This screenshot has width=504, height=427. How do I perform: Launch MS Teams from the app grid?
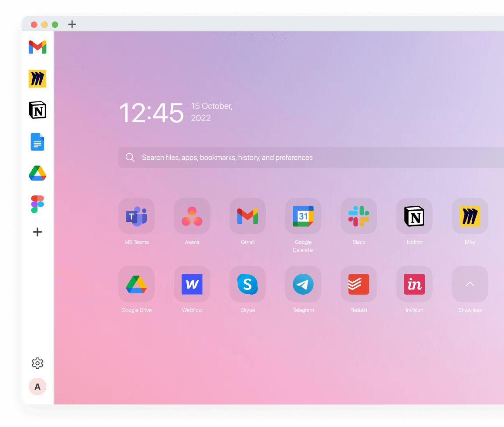136,216
